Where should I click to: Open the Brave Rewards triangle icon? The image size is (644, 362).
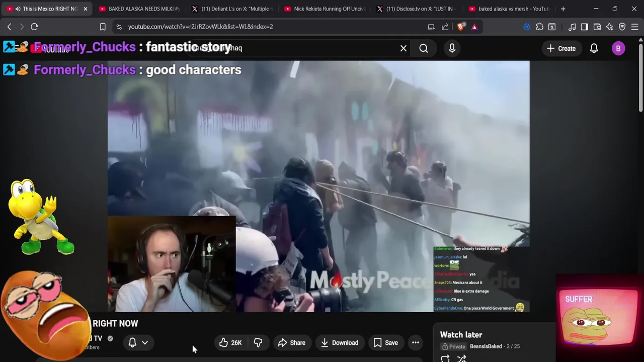click(474, 27)
